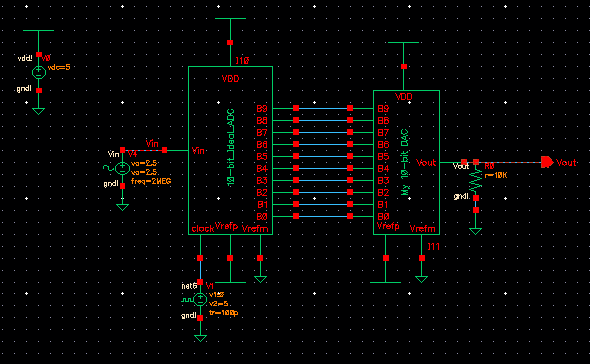
Task: Select the B5 wire between the blocks
Action: coord(323,156)
